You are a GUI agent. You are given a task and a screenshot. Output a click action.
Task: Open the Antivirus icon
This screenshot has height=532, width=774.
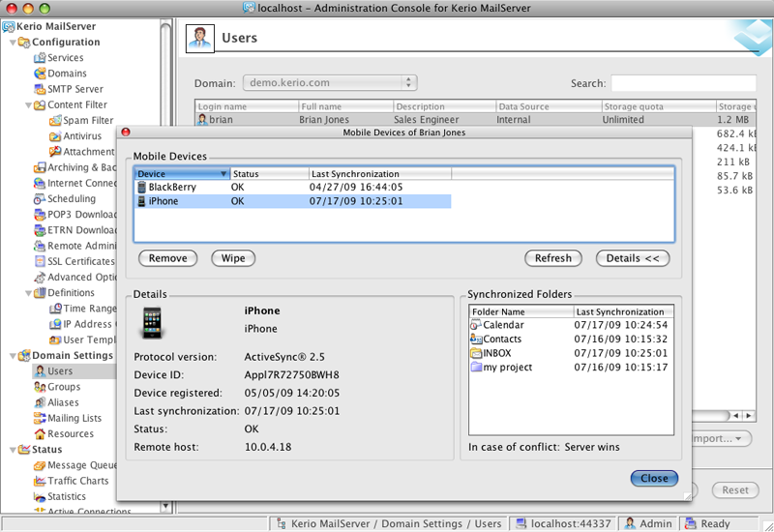[x=55, y=136]
